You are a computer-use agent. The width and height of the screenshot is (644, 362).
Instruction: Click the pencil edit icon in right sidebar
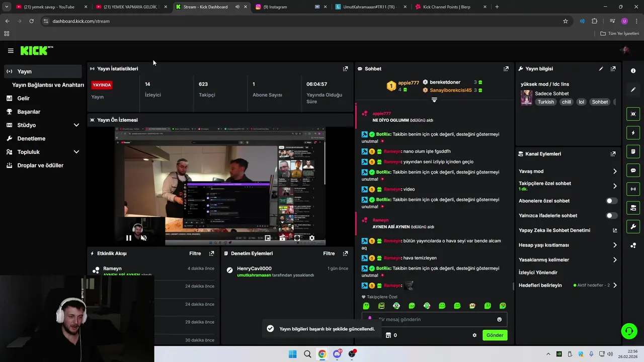click(633, 89)
